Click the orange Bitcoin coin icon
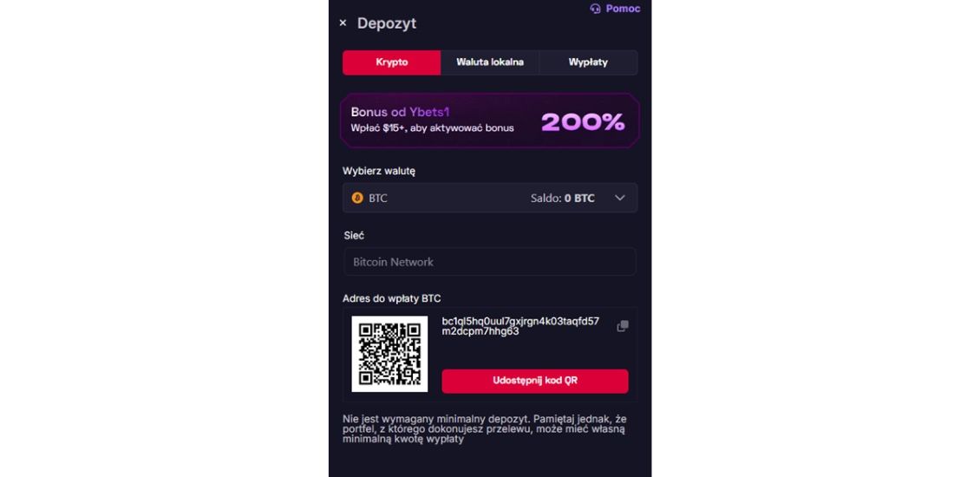This screenshot has height=477, width=980. click(x=357, y=198)
